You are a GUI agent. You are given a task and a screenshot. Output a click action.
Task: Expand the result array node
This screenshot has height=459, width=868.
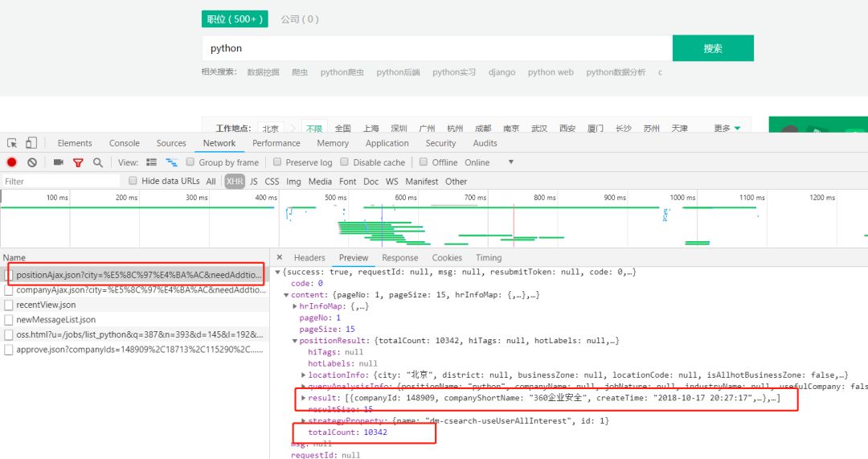click(x=303, y=398)
